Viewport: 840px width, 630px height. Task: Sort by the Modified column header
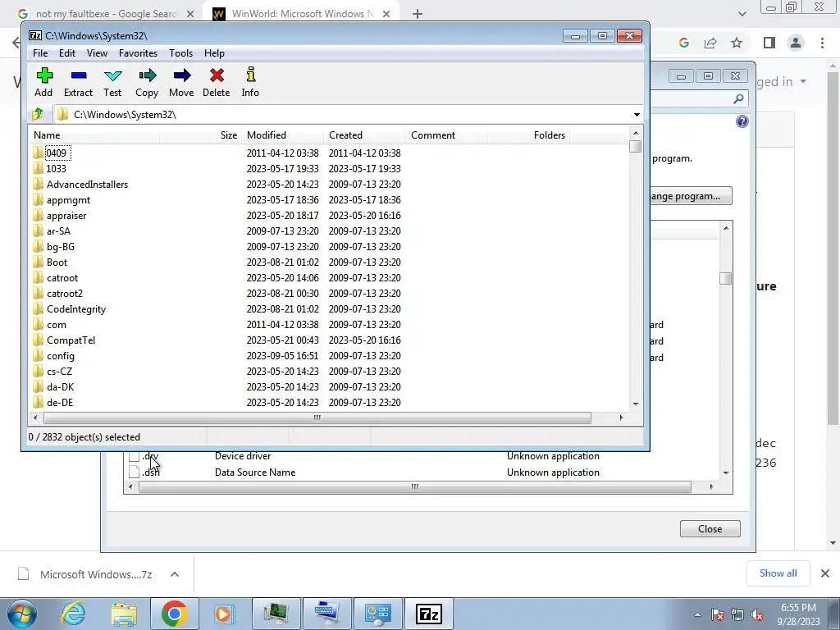[x=282, y=135]
